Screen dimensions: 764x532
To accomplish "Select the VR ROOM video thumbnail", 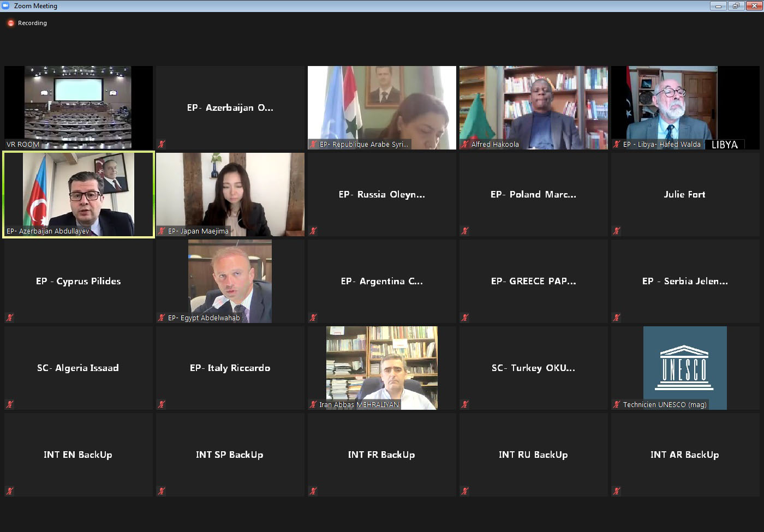I will [79, 107].
